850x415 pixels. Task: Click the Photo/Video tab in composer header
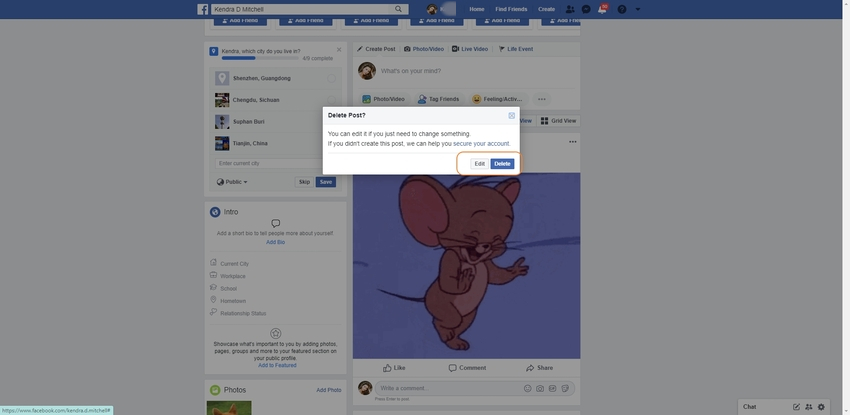click(x=423, y=49)
